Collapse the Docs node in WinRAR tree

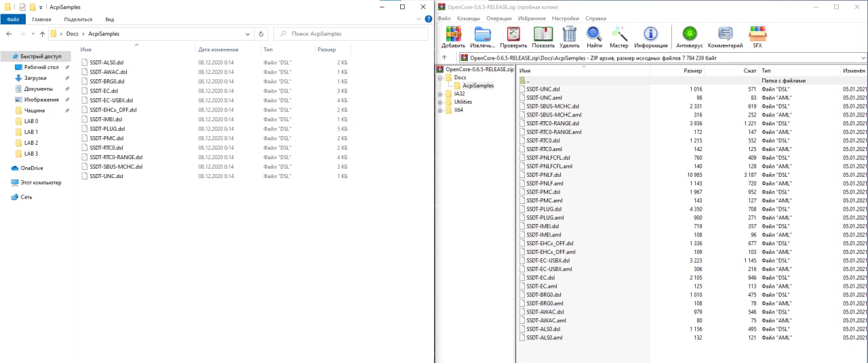(x=440, y=78)
